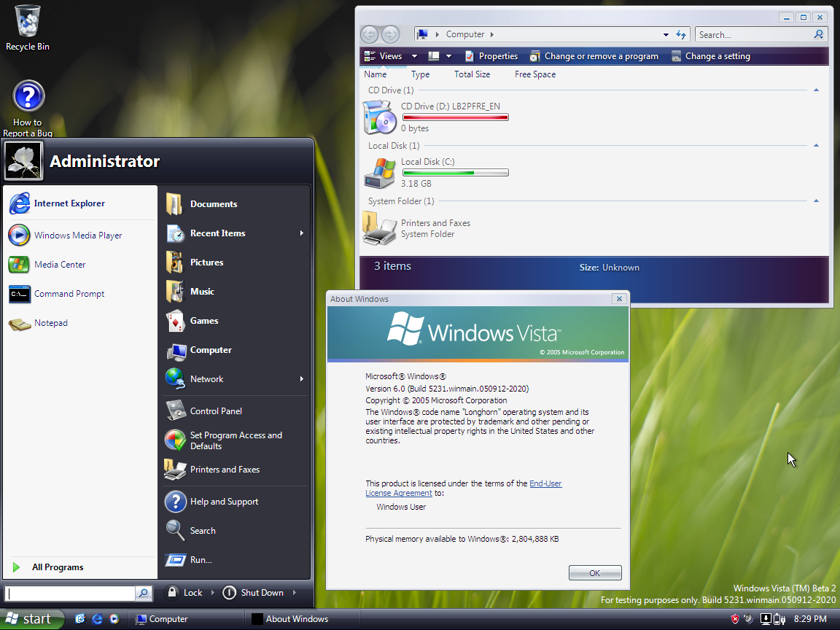Open Command Prompt shortcut

click(69, 294)
